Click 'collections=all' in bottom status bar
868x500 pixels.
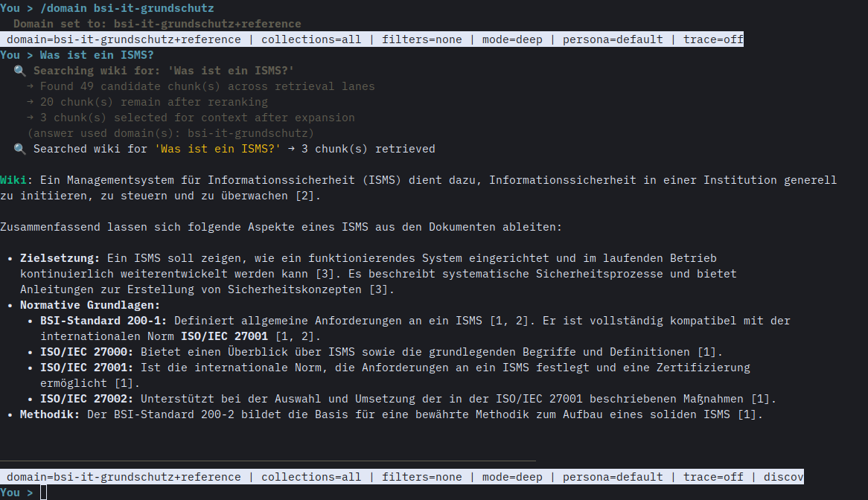pyautogui.click(x=311, y=477)
